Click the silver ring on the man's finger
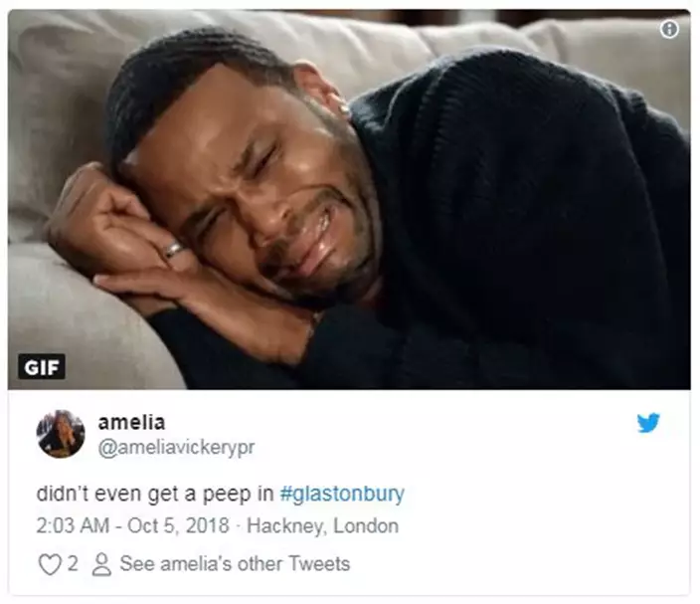 173,250
